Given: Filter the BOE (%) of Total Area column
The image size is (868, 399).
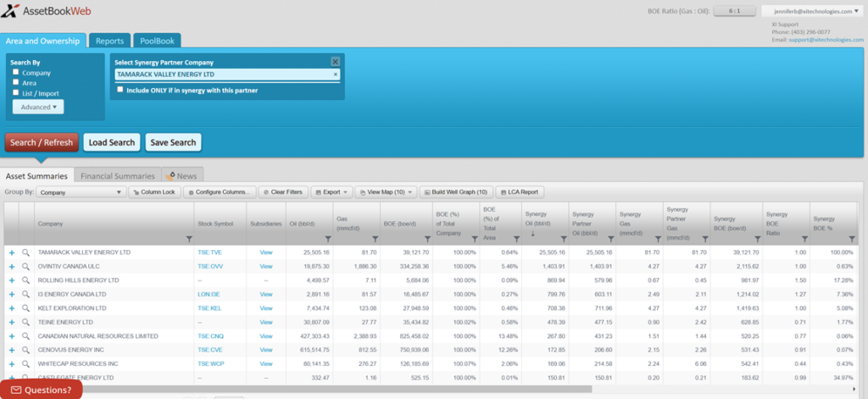Looking at the screenshot, I should (516, 239).
